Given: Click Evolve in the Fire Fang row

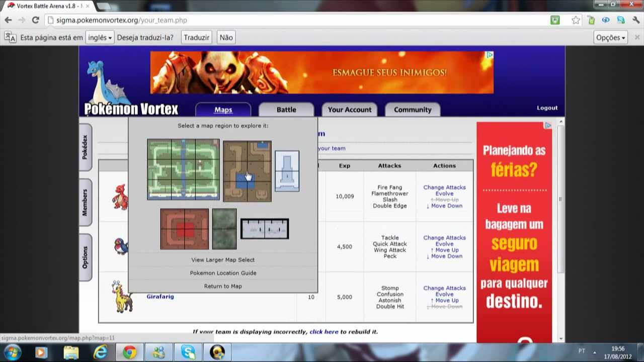Looking at the screenshot, I should click(444, 194).
